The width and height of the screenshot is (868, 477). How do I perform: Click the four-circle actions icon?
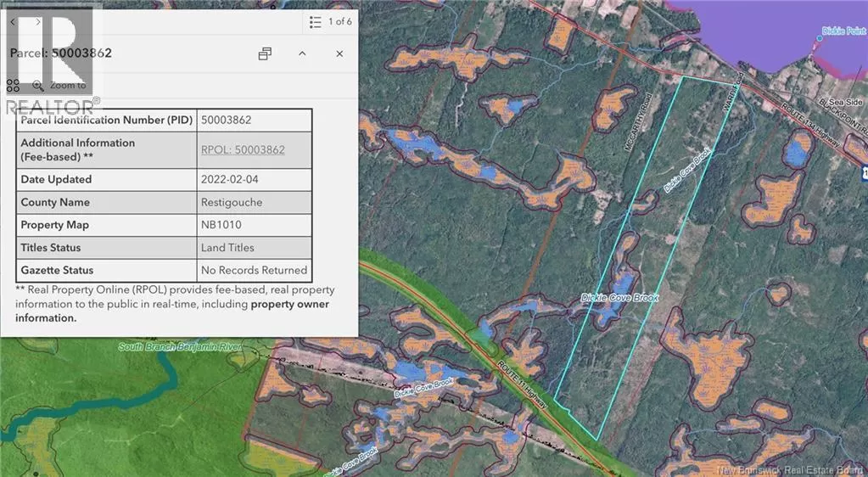pyautogui.click(x=13, y=85)
